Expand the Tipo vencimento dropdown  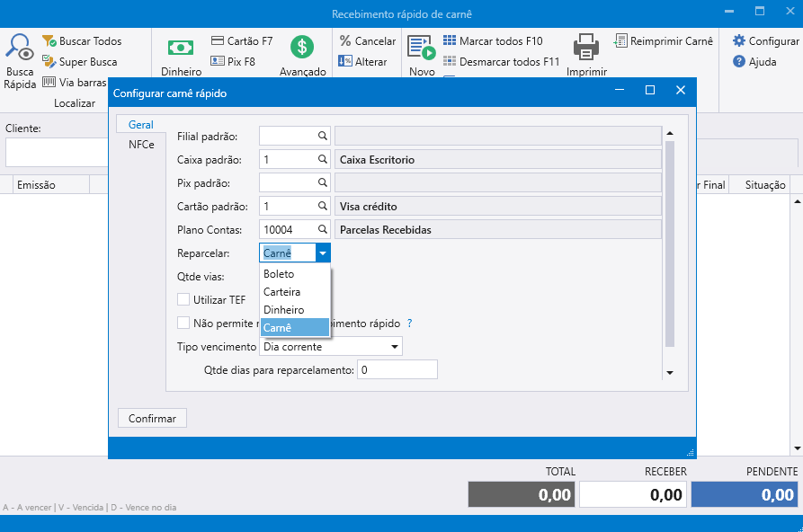pyautogui.click(x=394, y=347)
